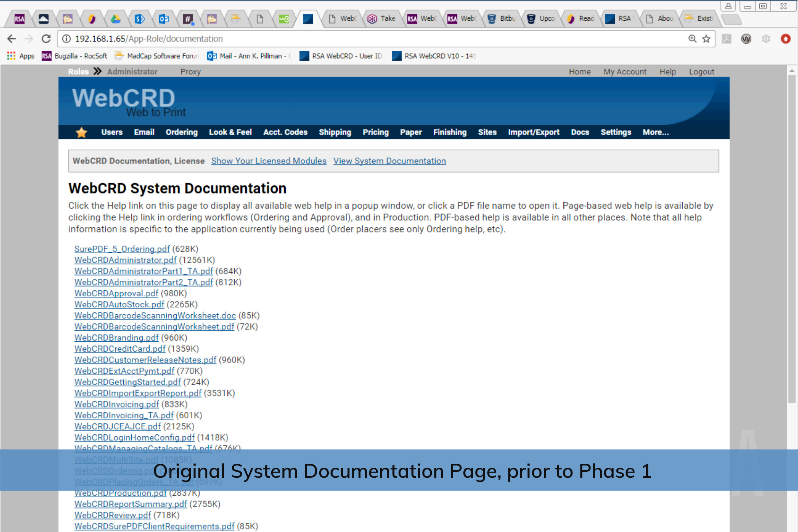Screen dimensions: 798x532
Task: Open RSA WebCRD - User ID bookmark
Action: point(341,56)
